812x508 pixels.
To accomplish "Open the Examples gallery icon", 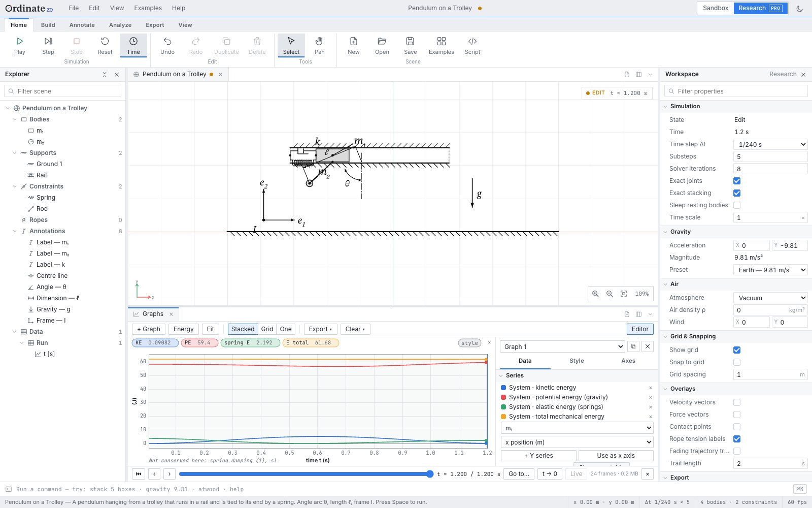I will click(x=442, y=41).
